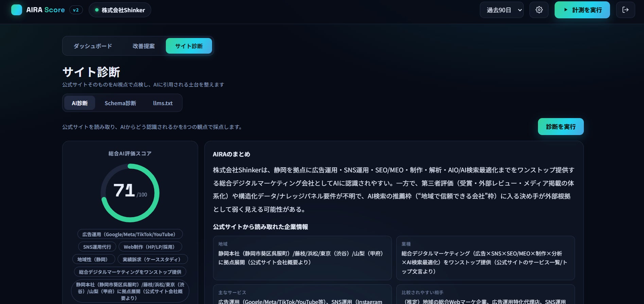Viewport: 644px width, 304px height.
Task: Select the AI診断 sub-tab
Action: tap(80, 103)
